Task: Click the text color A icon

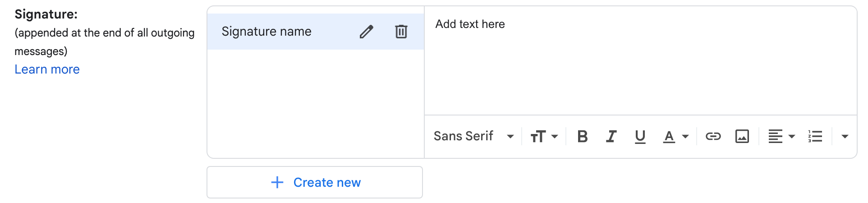Action: [669, 136]
